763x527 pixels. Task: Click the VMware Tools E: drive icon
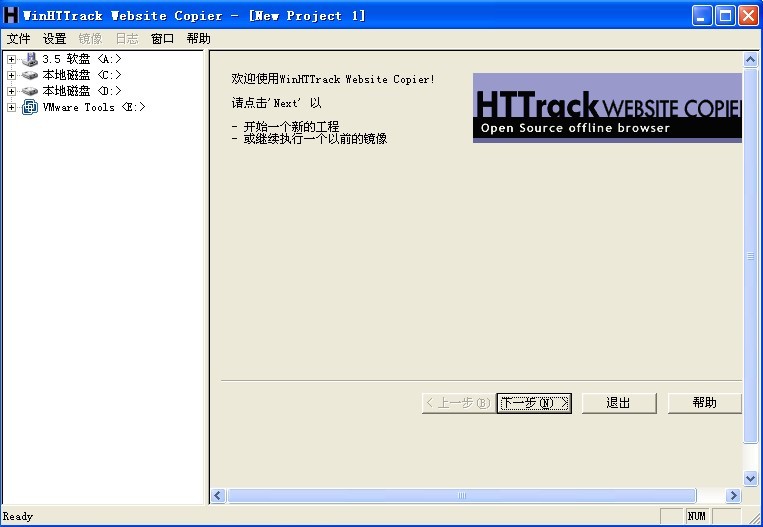pos(30,107)
